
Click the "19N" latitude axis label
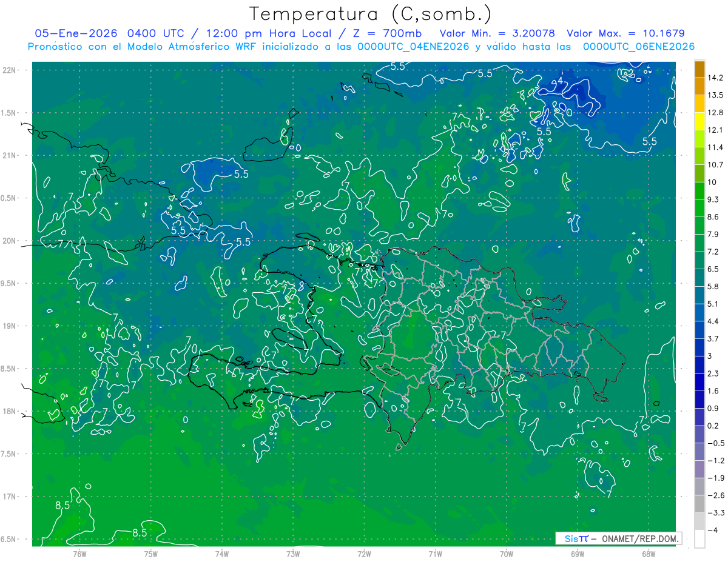coord(10,326)
